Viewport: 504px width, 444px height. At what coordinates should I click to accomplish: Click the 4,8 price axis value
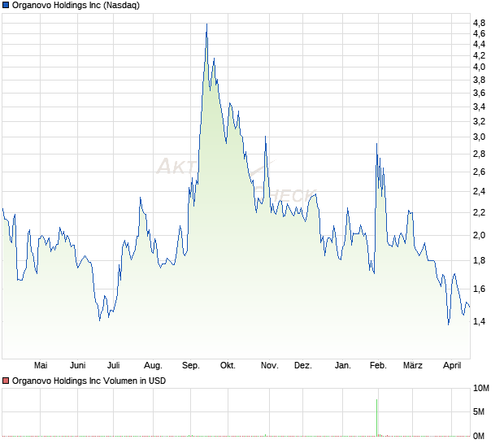tap(479, 23)
